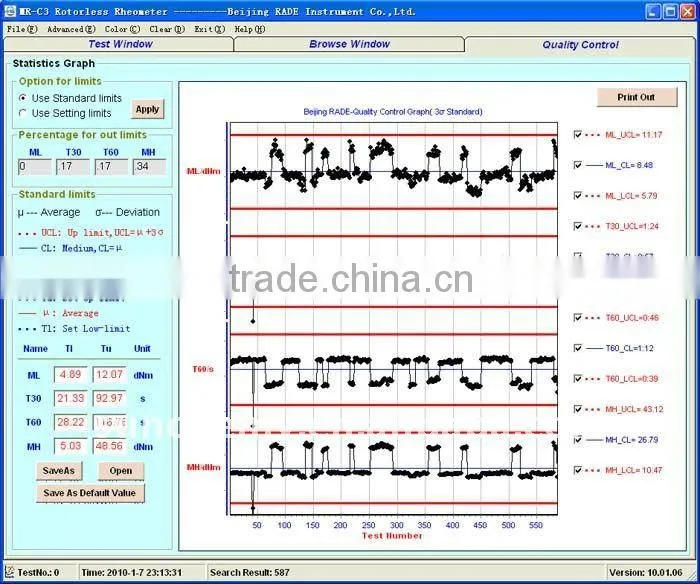
Task: Select the Quality Control tab
Action: tap(580, 45)
